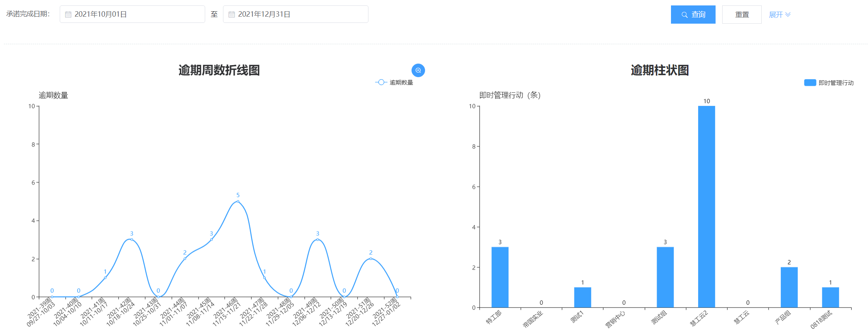The width and height of the screenshot is (868, 335).
Task: Click the search icon in 查询 button
Action: [x=685, y=15]
